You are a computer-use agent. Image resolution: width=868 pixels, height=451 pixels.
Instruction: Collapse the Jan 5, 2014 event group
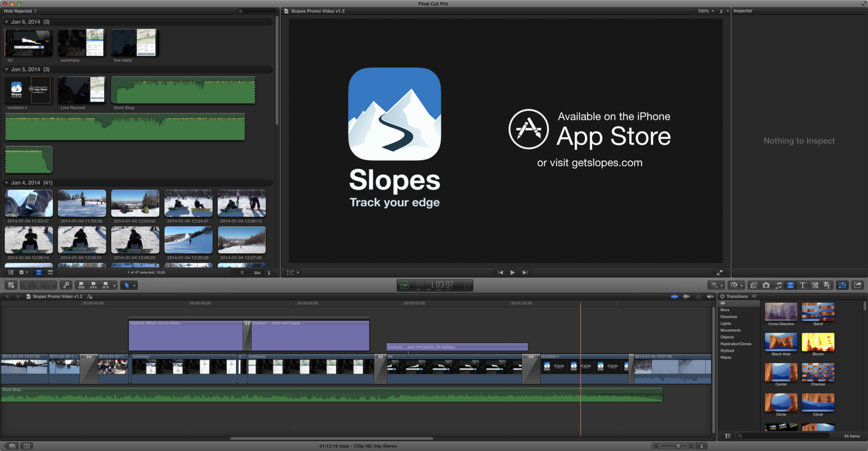click(x=7, y=69)
